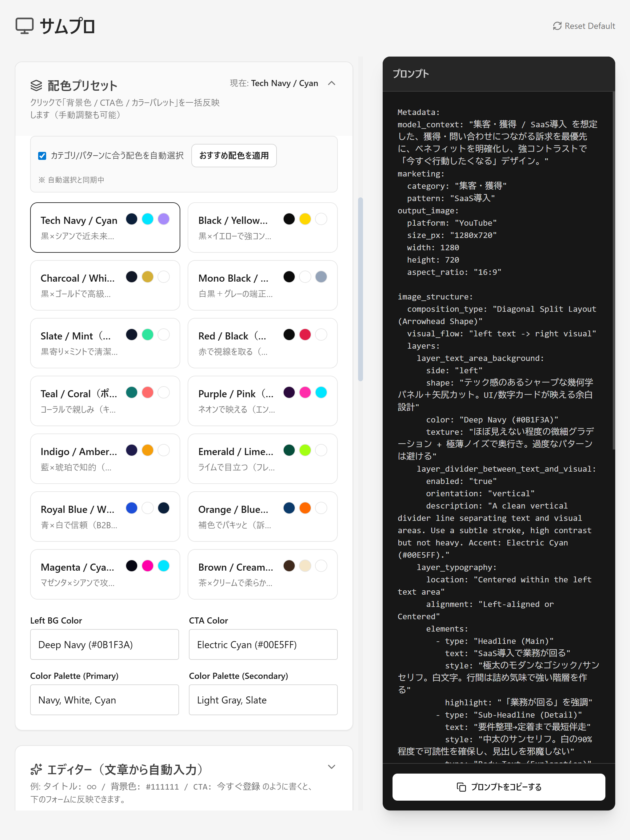The height and width of the screenshot is (840, 630).
Task: Click the red swatch in Red / Black preset
Action: tap(305, 335)
